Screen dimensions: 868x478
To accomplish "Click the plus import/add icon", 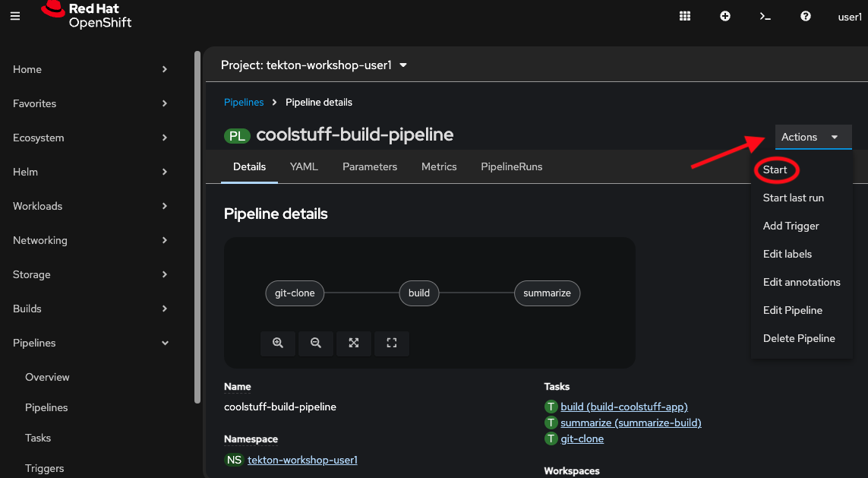I will 725,16.
